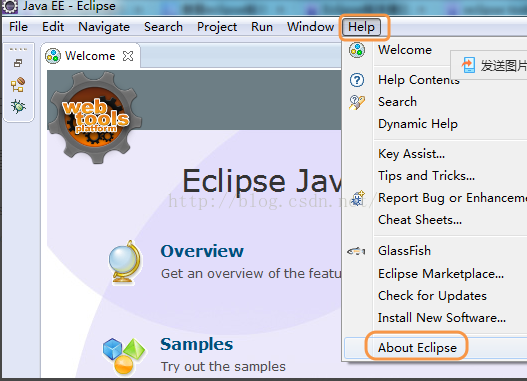Click the Report Bug icon

(358, 198)
